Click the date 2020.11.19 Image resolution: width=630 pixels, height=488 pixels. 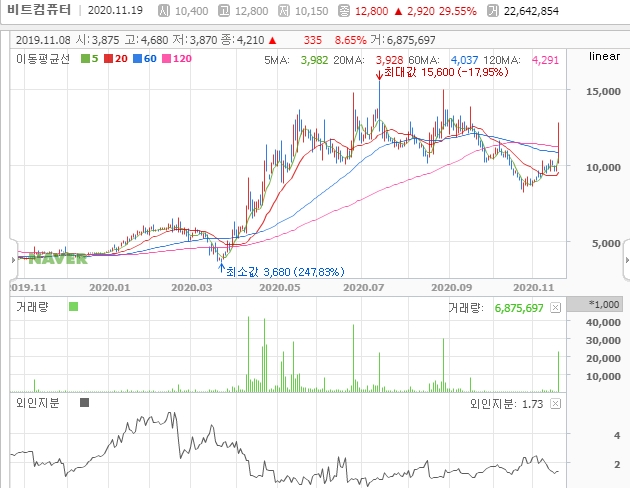pyautogui.click(x=115, y=10)
